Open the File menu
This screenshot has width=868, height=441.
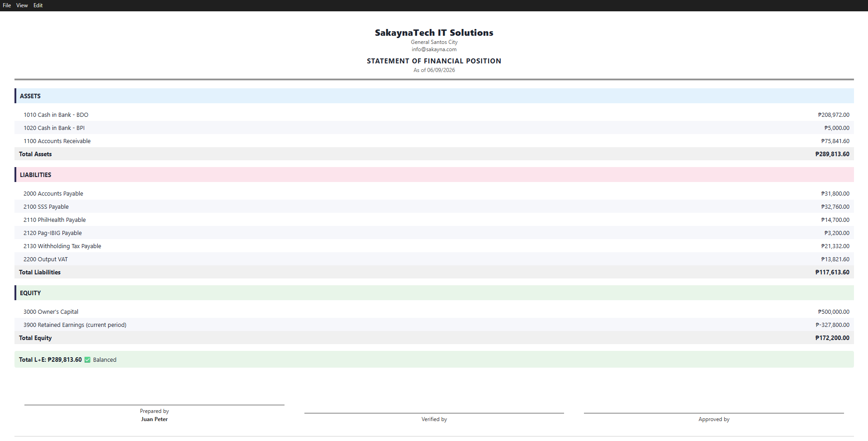tap(7, 5)
